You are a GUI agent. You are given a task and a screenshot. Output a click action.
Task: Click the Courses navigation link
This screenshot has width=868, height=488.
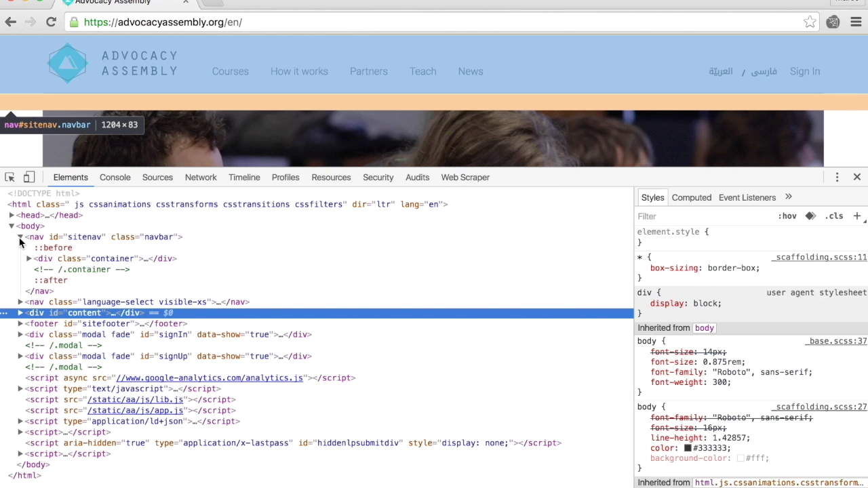coord(230,71)
